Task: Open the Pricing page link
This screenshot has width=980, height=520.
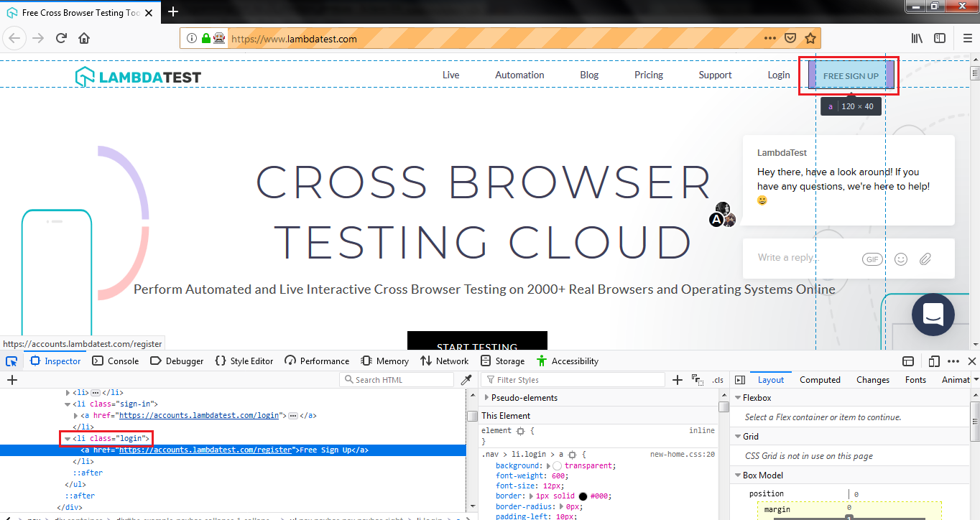Action: tap(648, 75)
